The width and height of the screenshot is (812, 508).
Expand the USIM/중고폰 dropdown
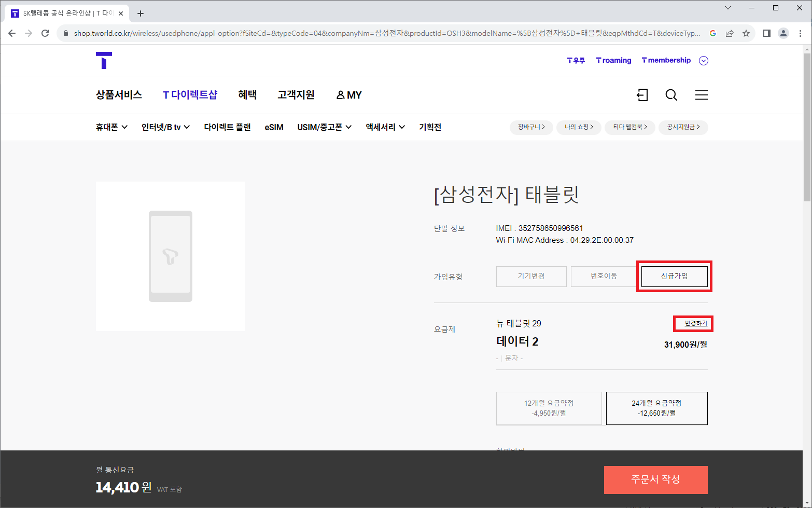[325, 127]
